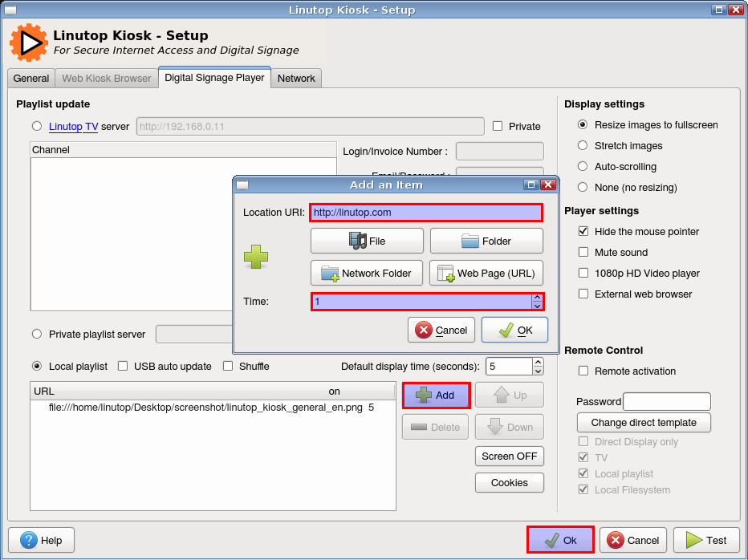Toggle the TV checkbox under Remote Control
The image size is (748, 560).
pyautogui.click(x=583, y=457)
